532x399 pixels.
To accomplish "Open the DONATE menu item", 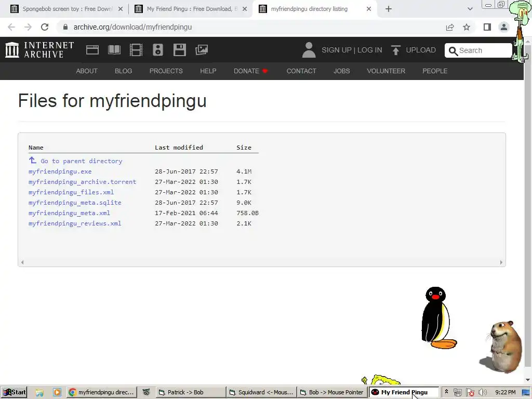I will (250, 71).
